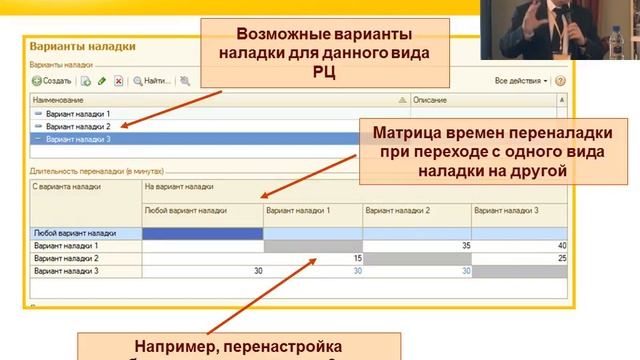Click the speaker video thumbnail
This screenshot has height=360, width=640.
pos(560,29)
